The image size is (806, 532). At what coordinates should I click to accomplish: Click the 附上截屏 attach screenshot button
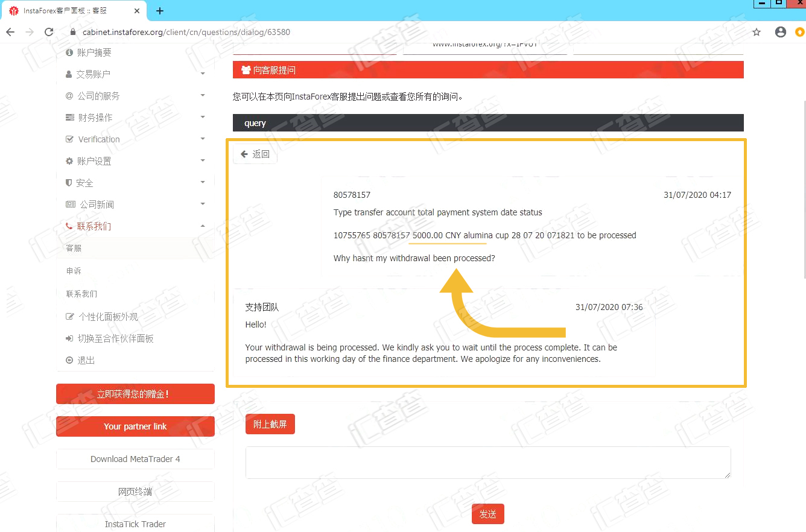pyautogui.click(x=270, y=424)
